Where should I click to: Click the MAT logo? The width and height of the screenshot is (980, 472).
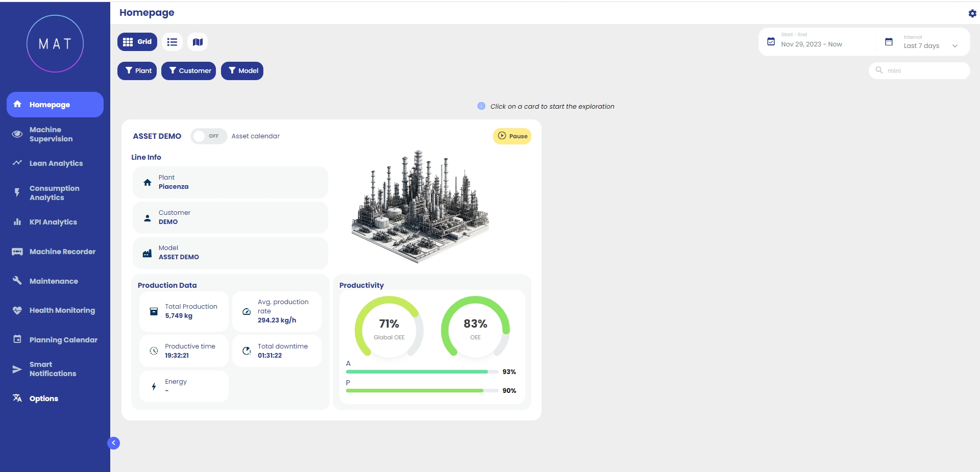coord(55,44)
